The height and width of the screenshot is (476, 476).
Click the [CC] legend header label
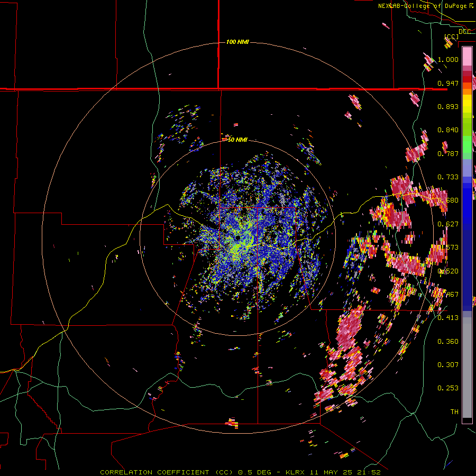452,36
